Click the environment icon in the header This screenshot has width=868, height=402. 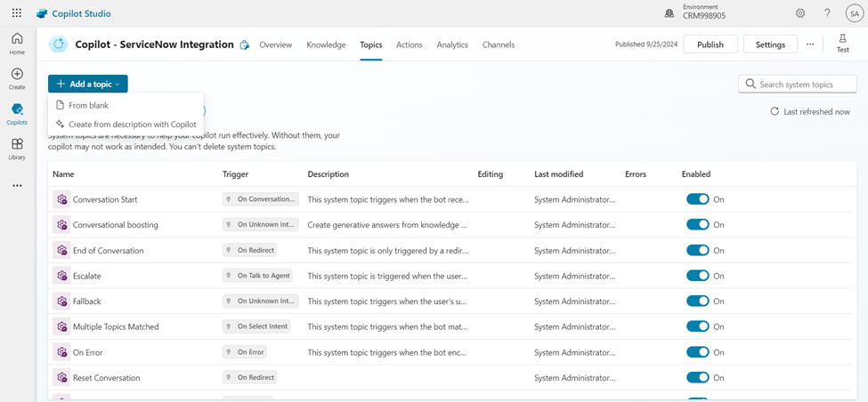[669, 13]
